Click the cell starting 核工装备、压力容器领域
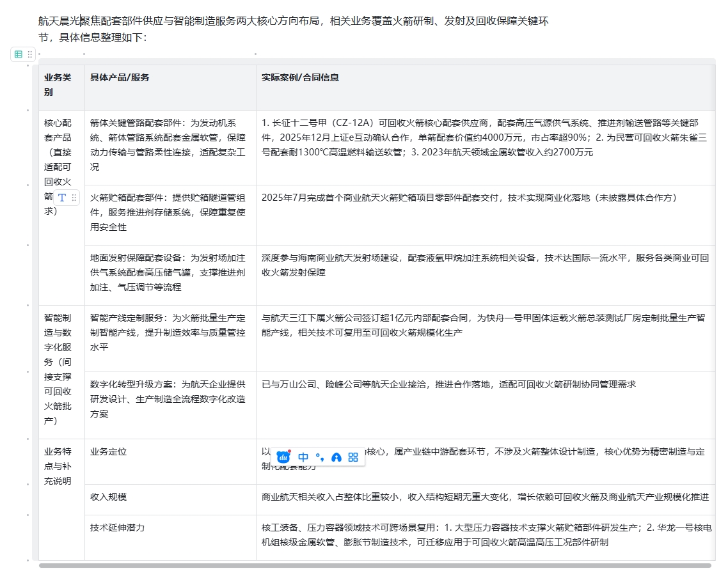 pyautogui.click(x=486, y=537)
